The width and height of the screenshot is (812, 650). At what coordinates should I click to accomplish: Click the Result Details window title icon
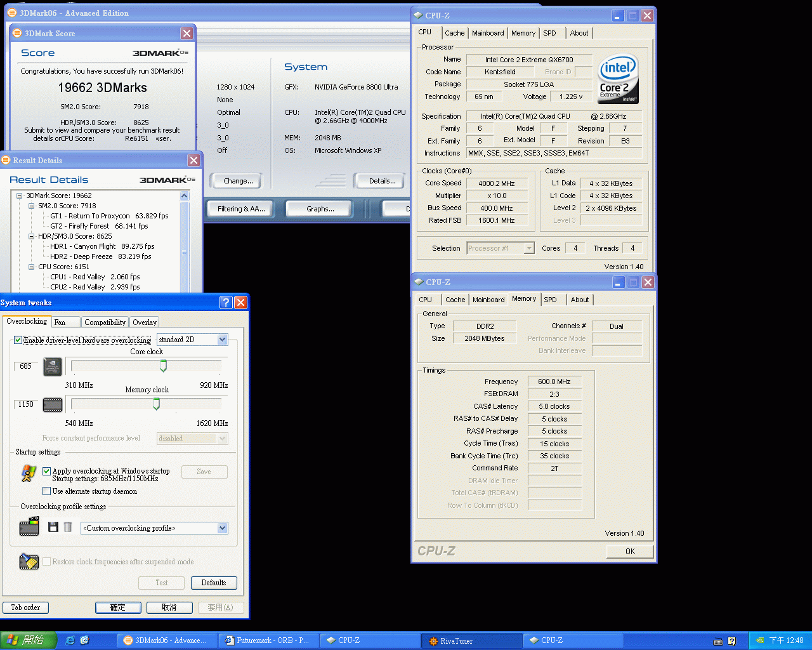point(6,160)
